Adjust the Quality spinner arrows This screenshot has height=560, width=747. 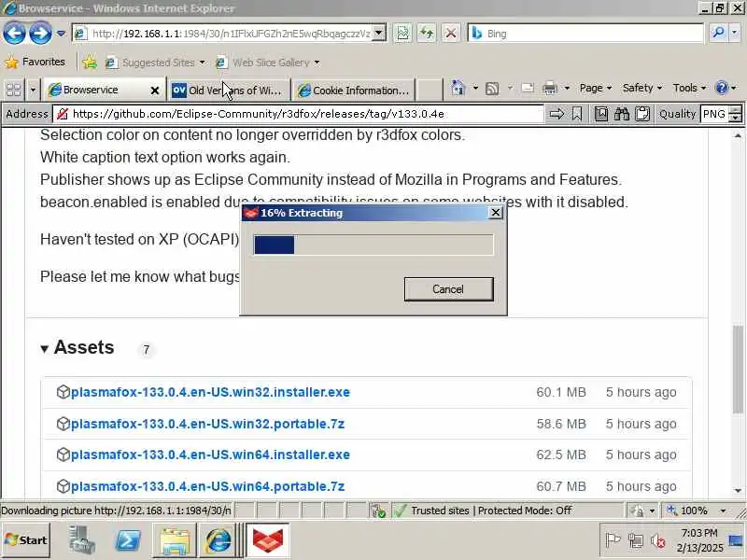pos(736,114)
